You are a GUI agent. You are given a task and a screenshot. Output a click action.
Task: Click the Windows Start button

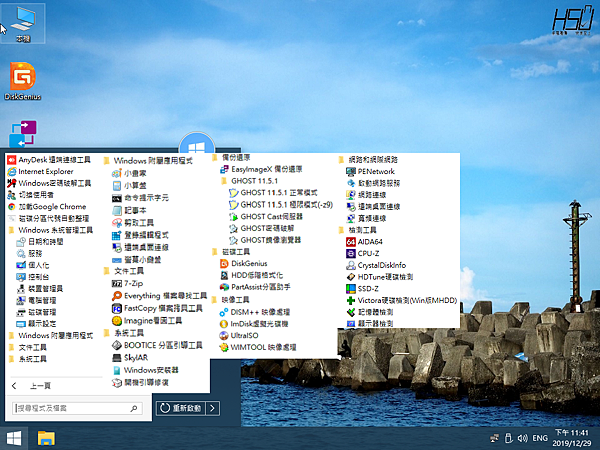coord(14,439)
